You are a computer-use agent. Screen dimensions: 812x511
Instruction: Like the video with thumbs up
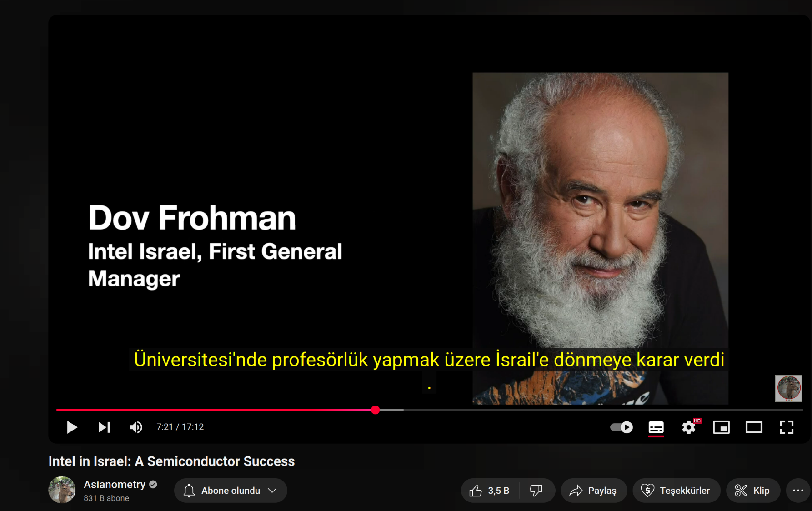(x=490, y=491)
